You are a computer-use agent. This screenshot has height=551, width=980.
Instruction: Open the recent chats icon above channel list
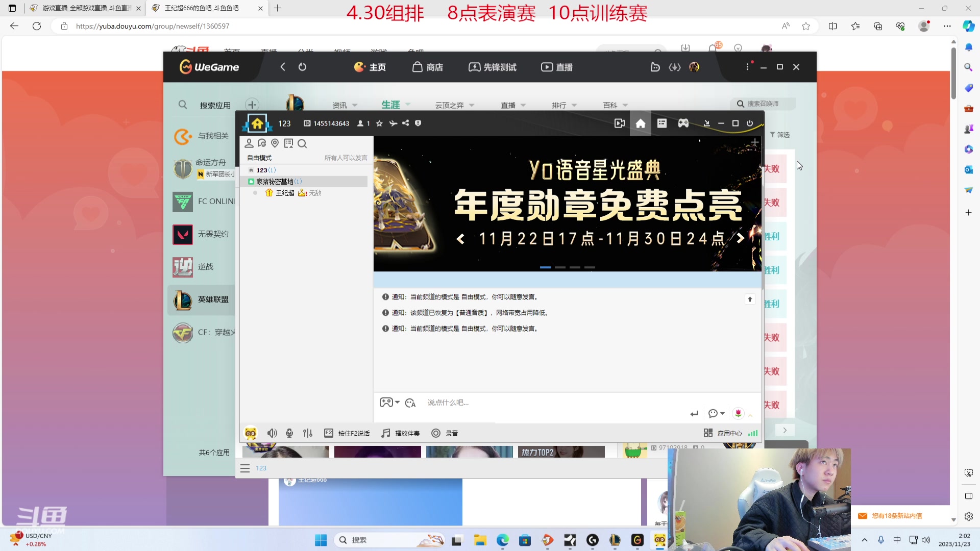262,143
